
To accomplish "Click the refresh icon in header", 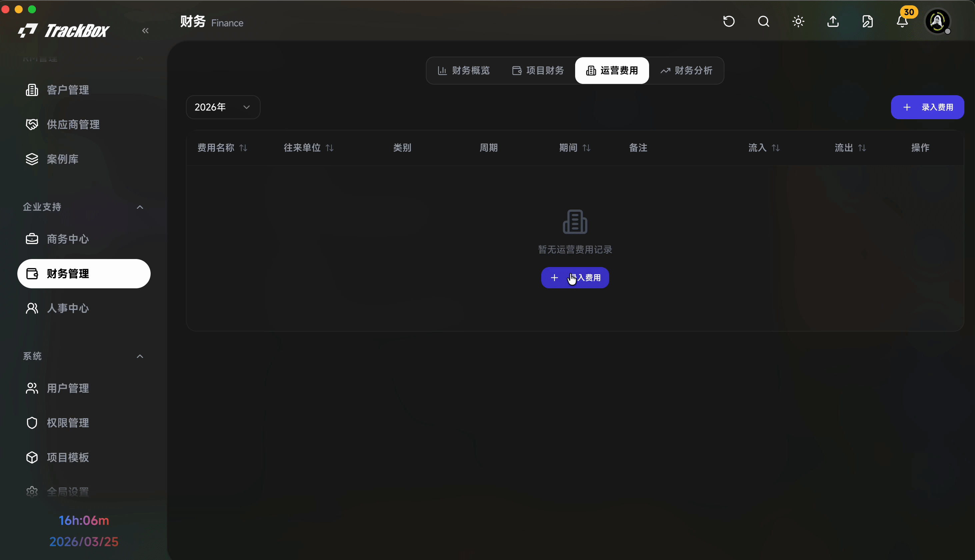I will pyautogui.click(x=729, y=21).
